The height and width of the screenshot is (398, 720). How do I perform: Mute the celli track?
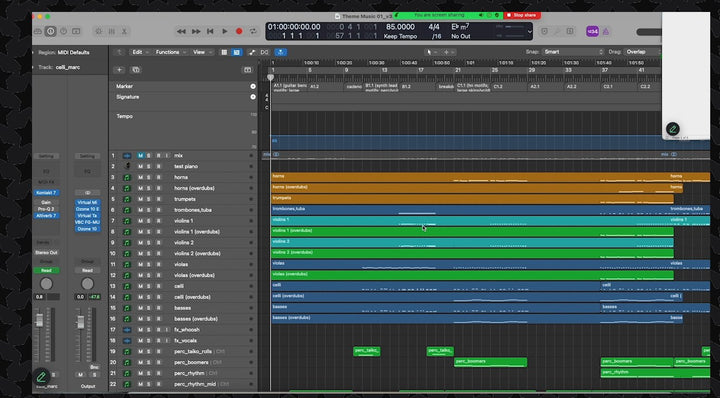click(141, 286)
